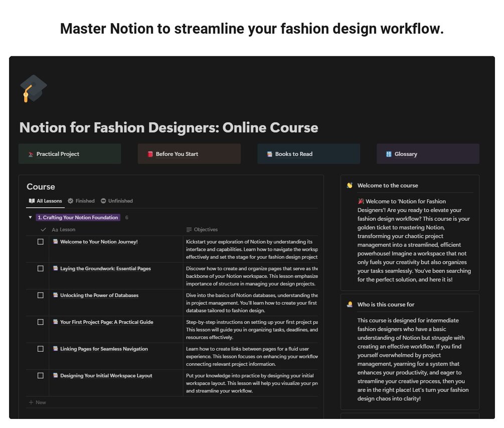The width and height of the screenshot is (504, 428).
Task: Click the person icon beside Who is this course for
Action: point(350,304)
